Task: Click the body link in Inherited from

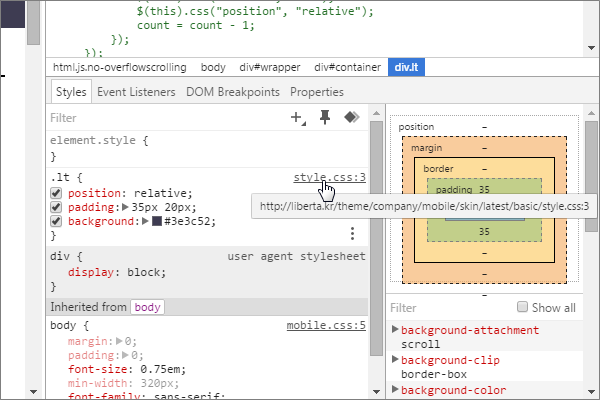Action: (x=147, y=307)
